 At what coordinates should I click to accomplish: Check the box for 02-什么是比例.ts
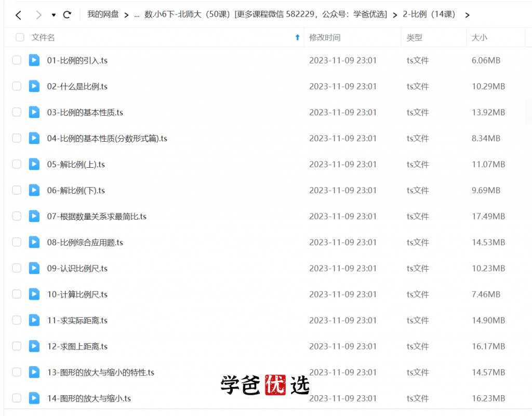[17, 86]
